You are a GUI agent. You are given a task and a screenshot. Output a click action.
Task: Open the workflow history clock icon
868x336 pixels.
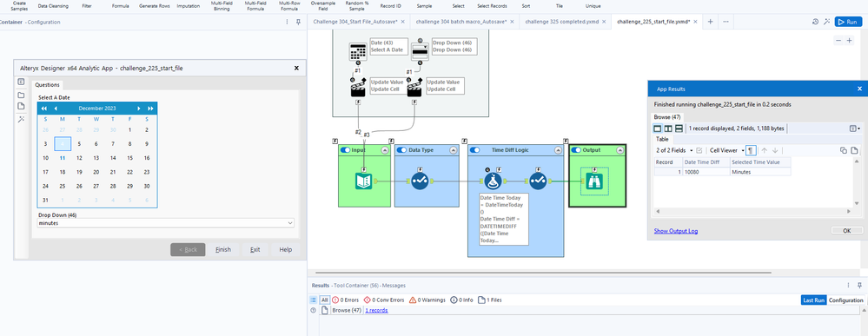point(815,22)
